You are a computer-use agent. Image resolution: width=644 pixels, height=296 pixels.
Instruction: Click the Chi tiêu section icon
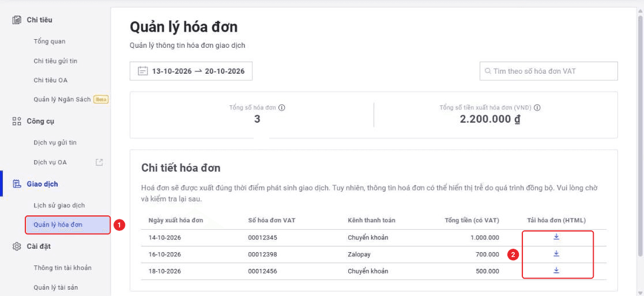[17, 20]
